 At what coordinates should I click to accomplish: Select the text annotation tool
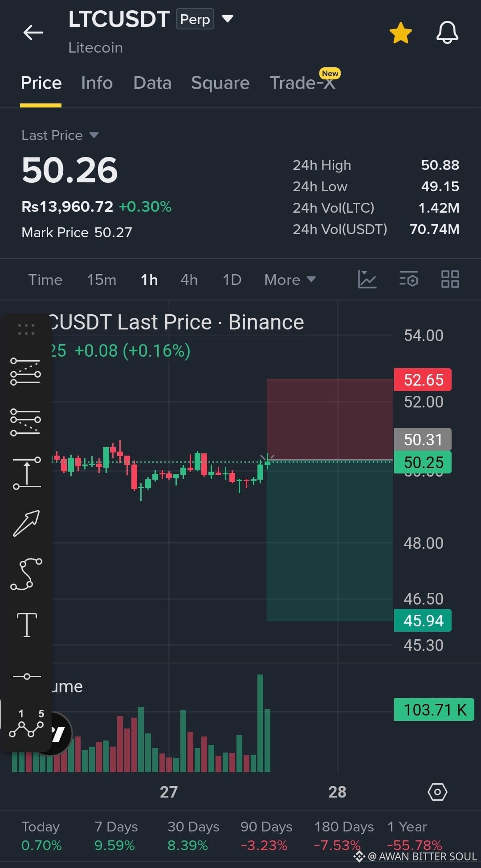27,625
